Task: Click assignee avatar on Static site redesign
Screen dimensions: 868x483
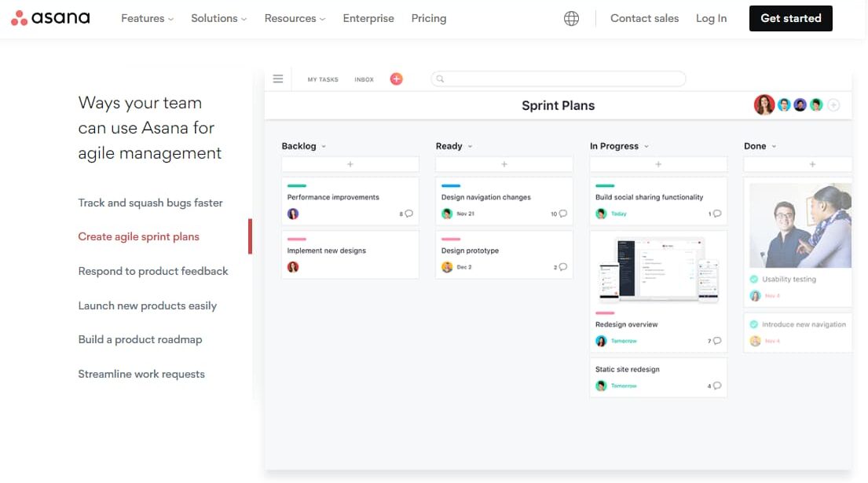Action: 601,386
